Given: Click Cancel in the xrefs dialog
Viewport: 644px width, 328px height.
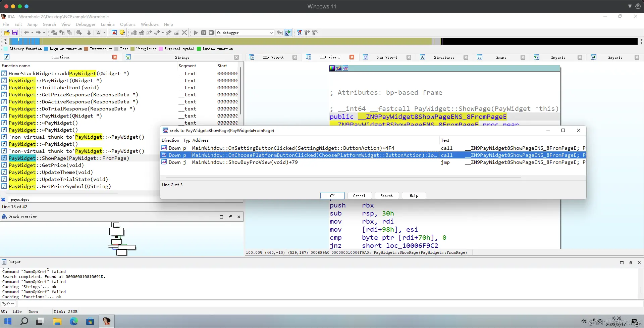Looking at the screenshot, I should (359, 196).
